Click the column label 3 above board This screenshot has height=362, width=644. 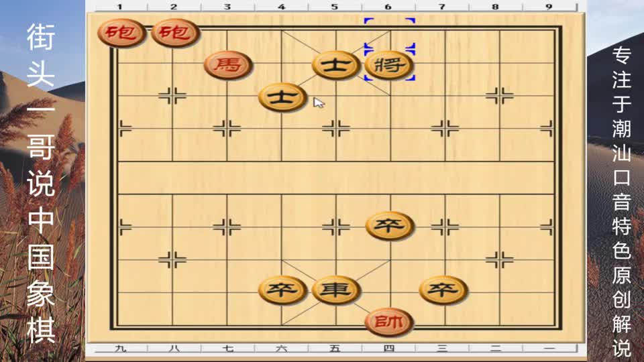tap(227, 7)
